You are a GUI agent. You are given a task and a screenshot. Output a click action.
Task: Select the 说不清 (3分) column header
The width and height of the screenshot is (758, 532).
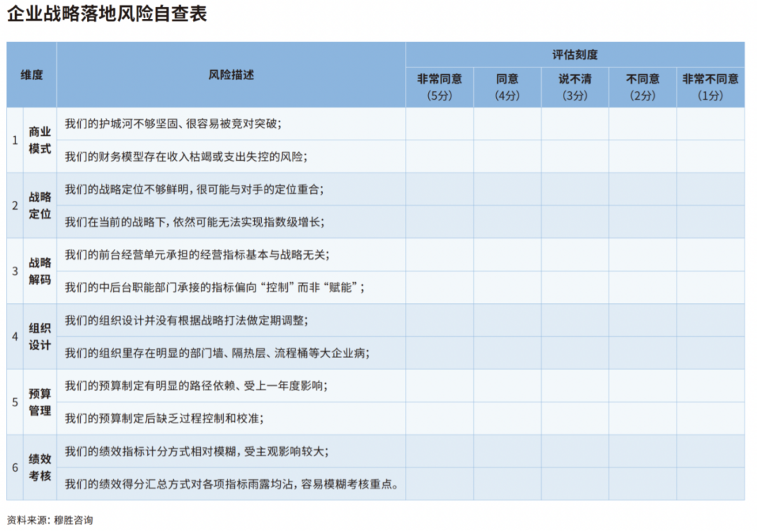tap(574, 87)
